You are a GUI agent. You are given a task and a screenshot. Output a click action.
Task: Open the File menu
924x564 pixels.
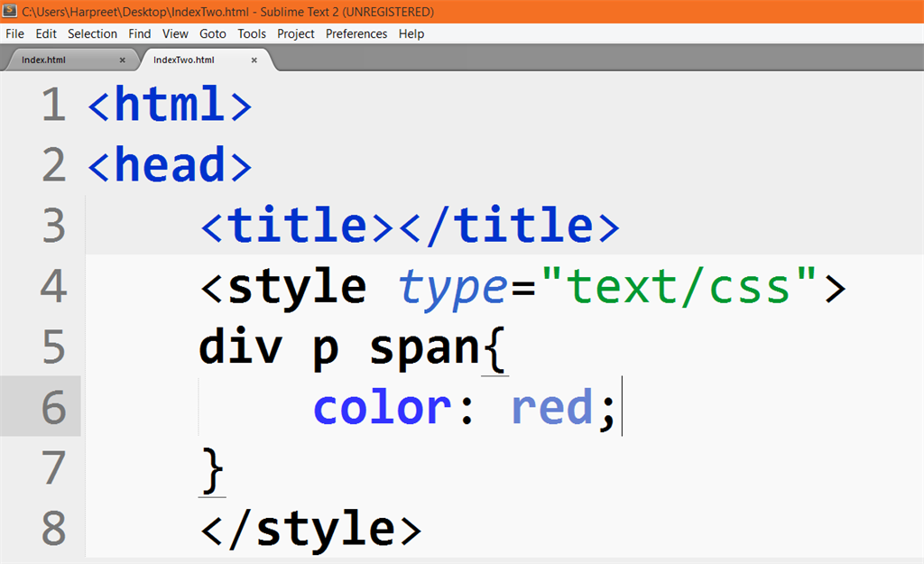click(14, 33)
